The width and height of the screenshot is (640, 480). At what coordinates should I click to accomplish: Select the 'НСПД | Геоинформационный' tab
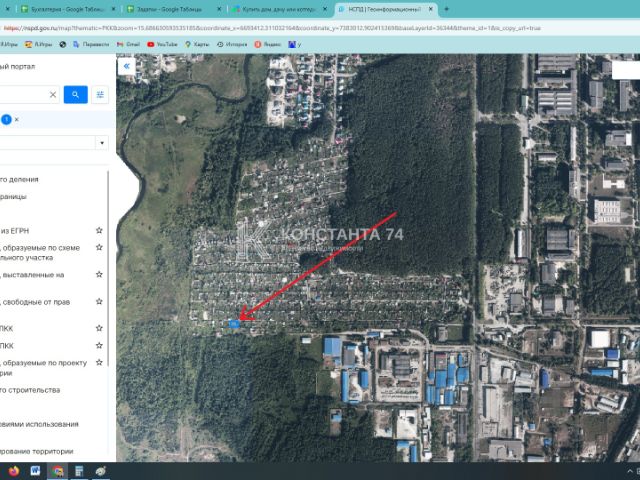(x=384, y=9)
